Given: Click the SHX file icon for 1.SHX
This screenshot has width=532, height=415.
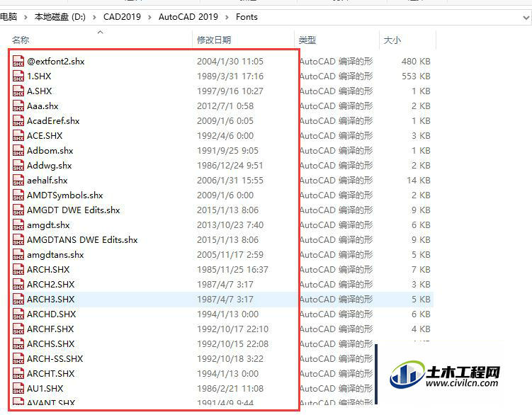Looking at the screenshot, I should point(18,76).
